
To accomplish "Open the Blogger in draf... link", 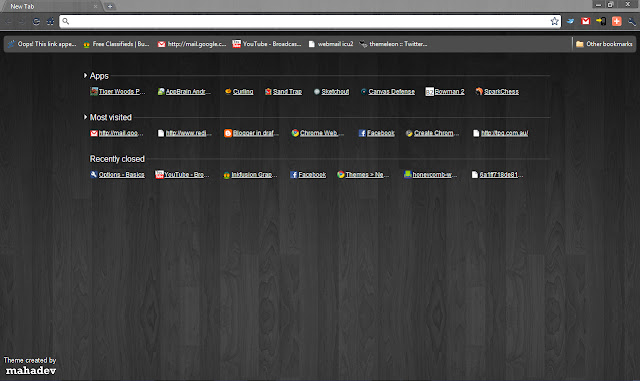I will pyautogui.click(x=251, y=133).
